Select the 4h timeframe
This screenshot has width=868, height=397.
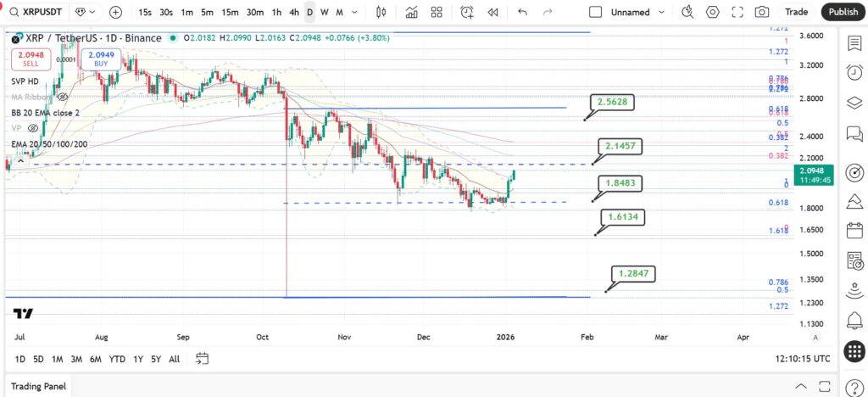coord(294,12)
